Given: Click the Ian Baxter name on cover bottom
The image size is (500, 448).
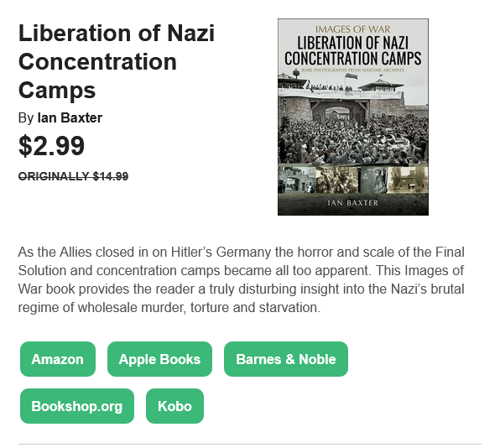Looking at the screenshot, I should 353,203.
